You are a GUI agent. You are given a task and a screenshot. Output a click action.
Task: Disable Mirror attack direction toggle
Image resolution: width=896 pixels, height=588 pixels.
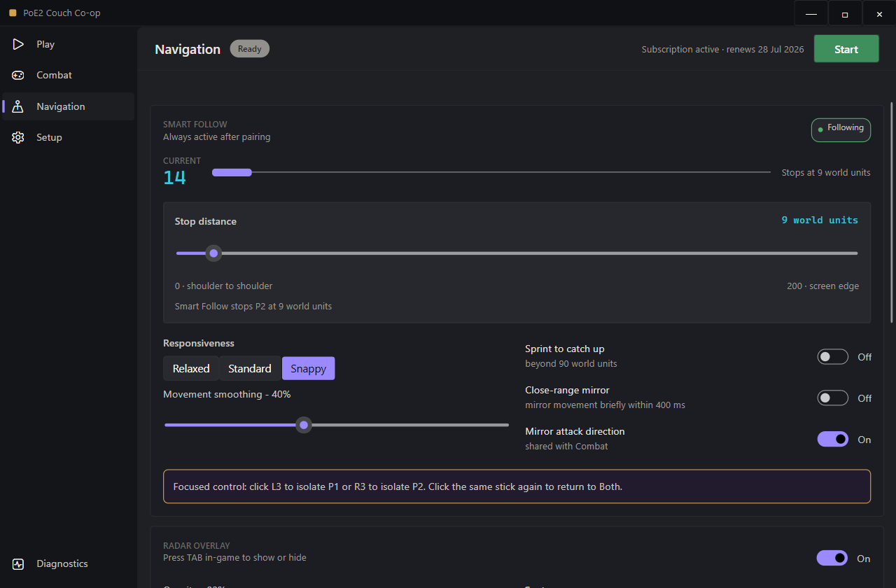(833, 440)
